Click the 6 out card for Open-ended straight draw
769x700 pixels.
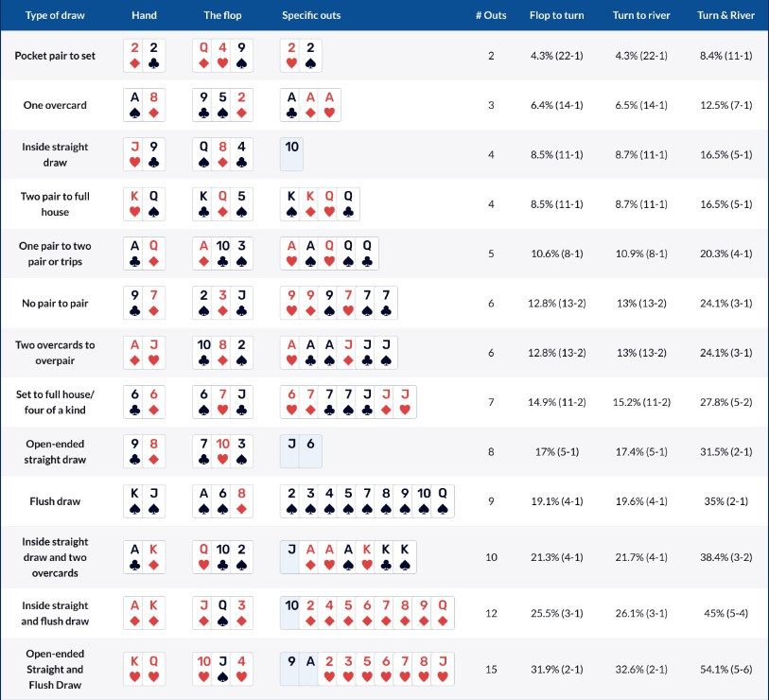click(310, 452)
